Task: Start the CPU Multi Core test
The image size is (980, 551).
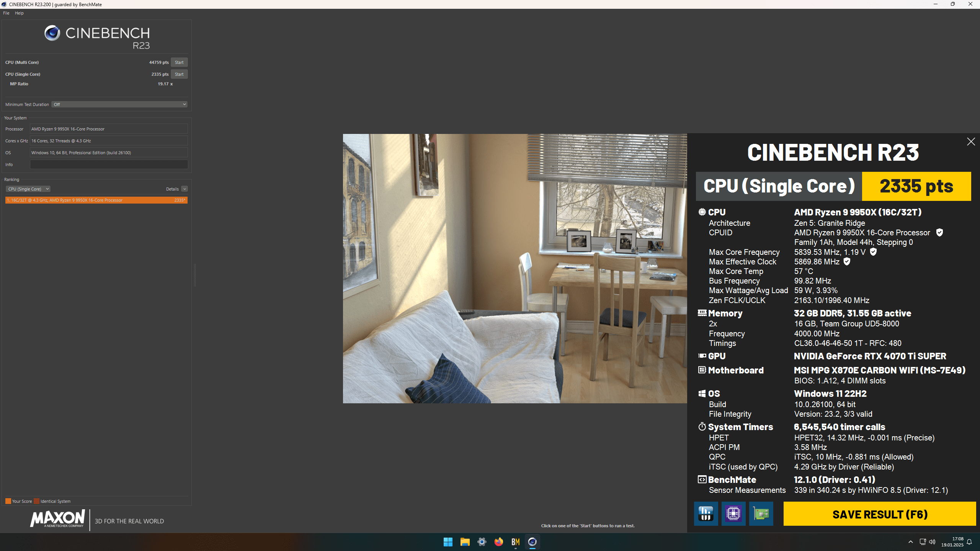Action: click(179, 62)
